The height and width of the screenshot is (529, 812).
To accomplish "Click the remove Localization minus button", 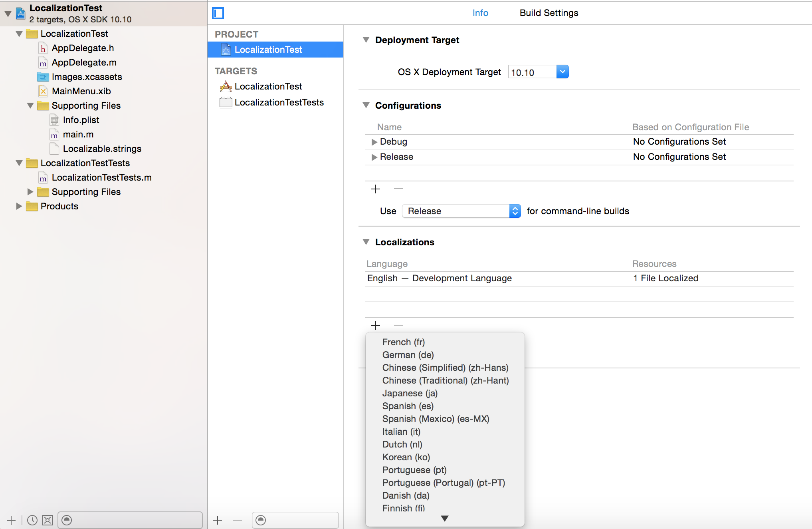I will 398,325.
